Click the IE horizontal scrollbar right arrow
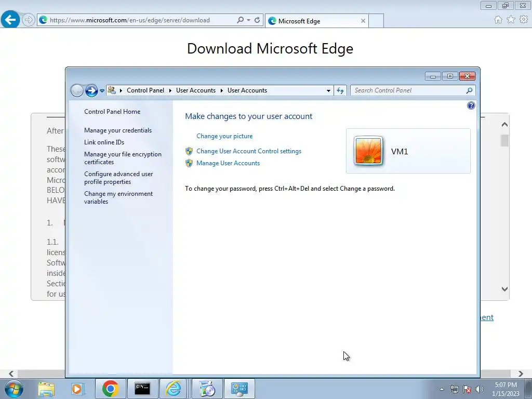 pyautogui.click(x=521, y=374)
